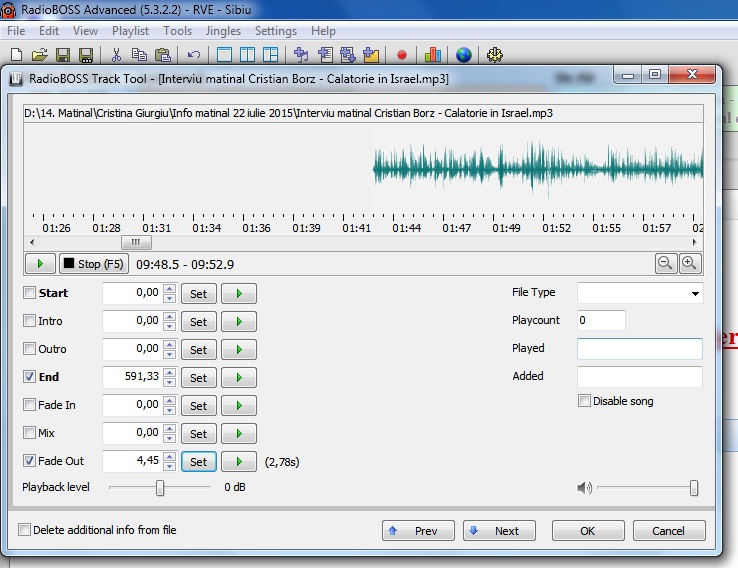Image resolution: width=738 pixels, height=568 pixels.
Task: Click the second add-track icon (sheet with plus)
Action: 325,55
